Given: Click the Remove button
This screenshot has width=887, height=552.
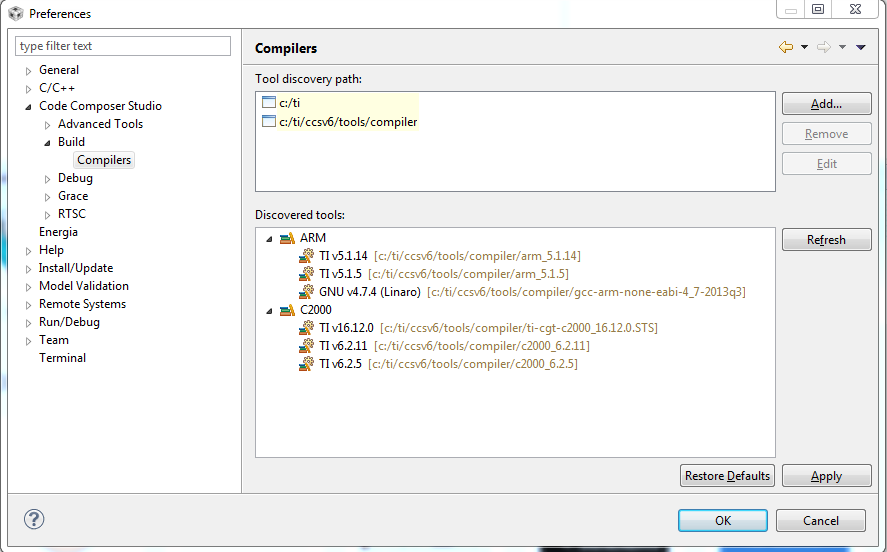Looking at the screenshot, I should pyautogui.click(x=826, y=133).
